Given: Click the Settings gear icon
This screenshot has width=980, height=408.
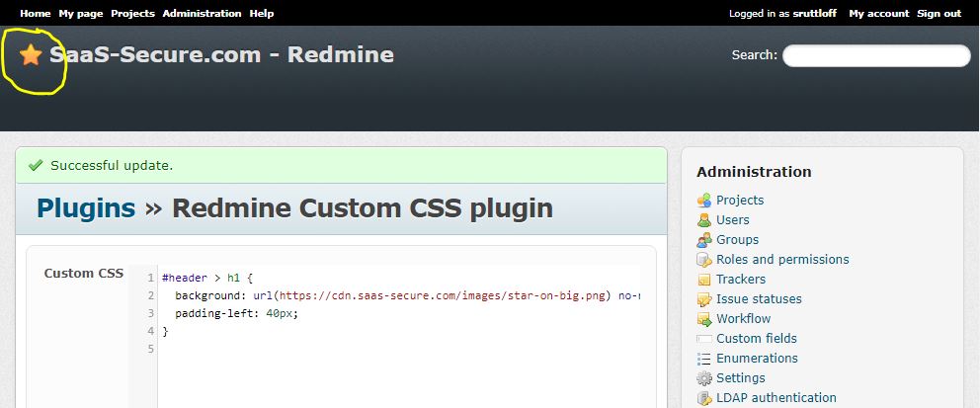Looking at the screenshot, I should 704,378.
